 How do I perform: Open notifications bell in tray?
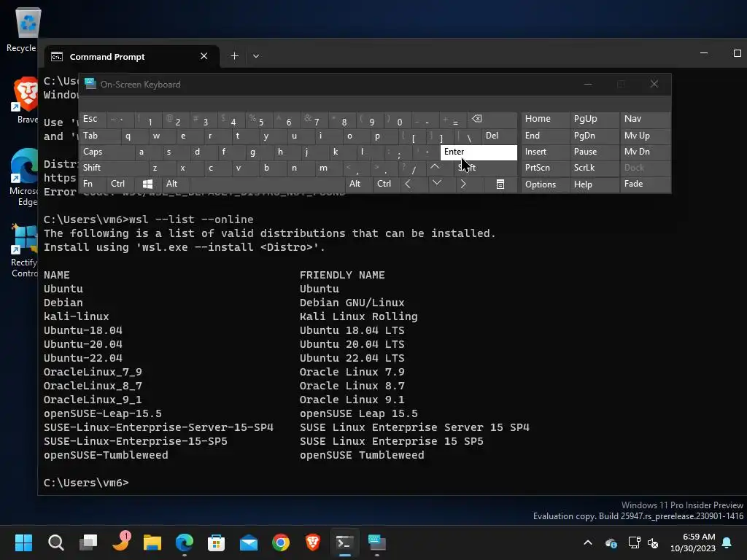coord(727,542)
